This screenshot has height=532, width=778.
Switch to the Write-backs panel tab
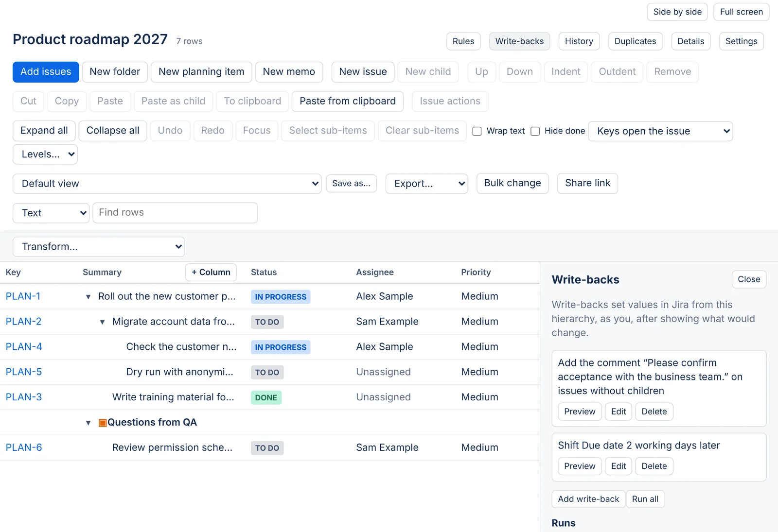[519, 41]
